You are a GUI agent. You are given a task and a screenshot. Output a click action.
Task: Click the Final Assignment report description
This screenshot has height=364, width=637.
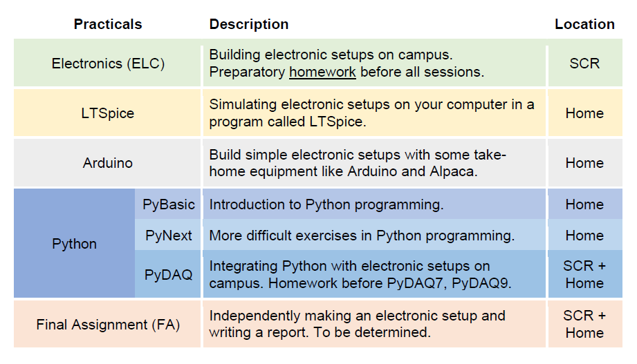[357, 324]
